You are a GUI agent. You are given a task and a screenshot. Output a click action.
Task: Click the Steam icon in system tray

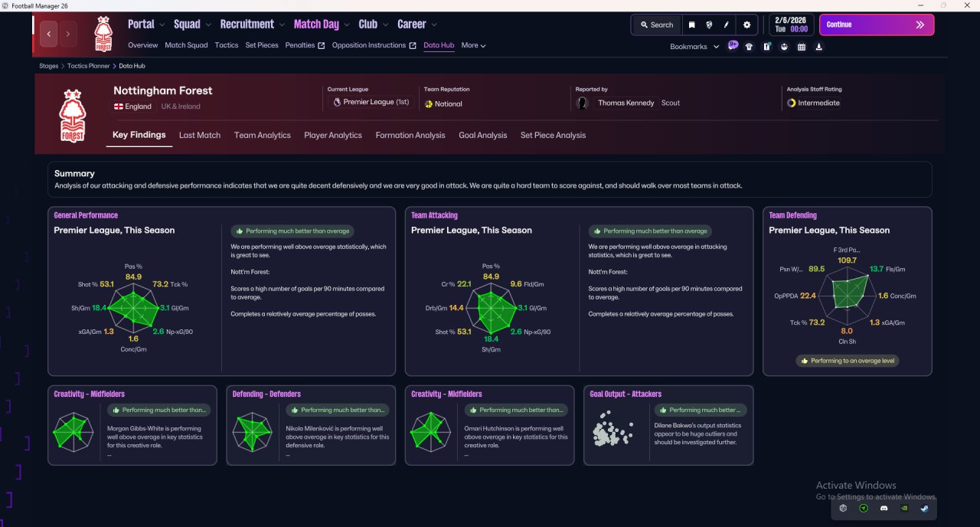tap(925, 508)
